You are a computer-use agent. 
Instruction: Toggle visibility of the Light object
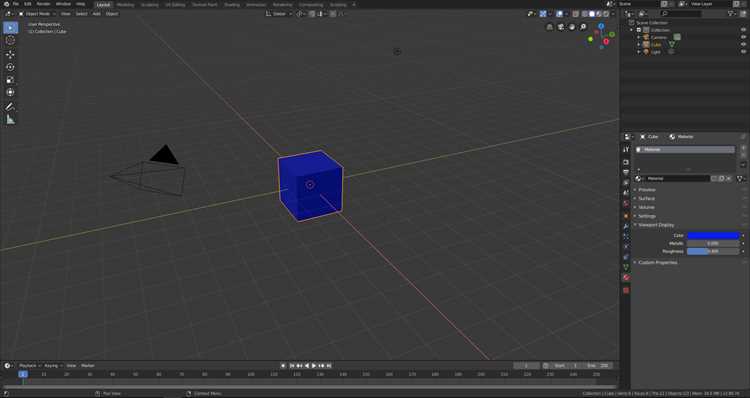click(743, 52)
